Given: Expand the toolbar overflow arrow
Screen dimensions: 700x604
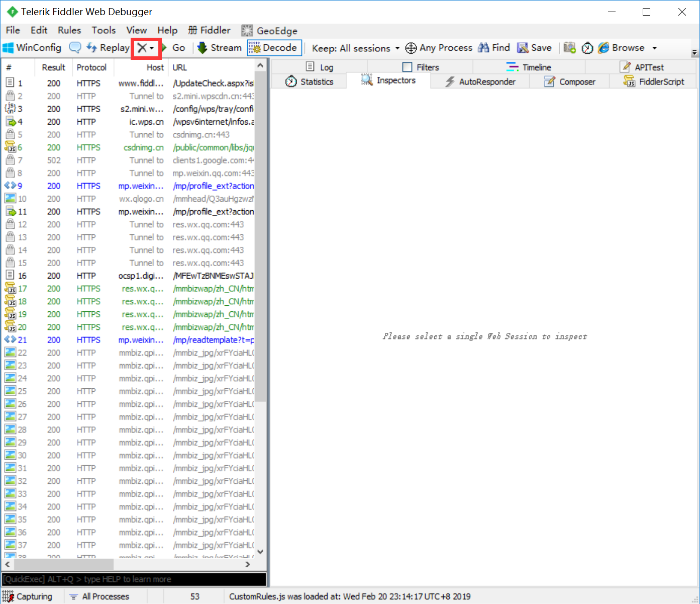Looking at the screenshot, I should coord(694,53).
